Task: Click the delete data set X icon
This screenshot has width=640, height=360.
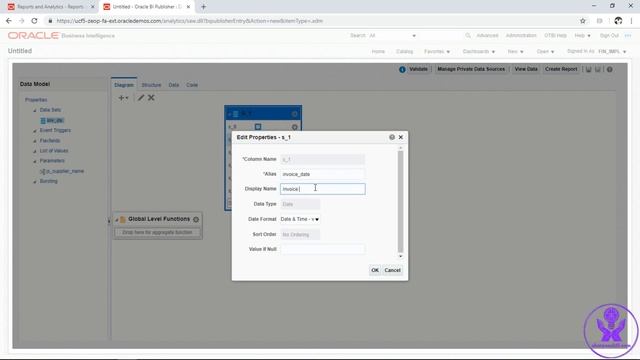Action: (151, 98)
